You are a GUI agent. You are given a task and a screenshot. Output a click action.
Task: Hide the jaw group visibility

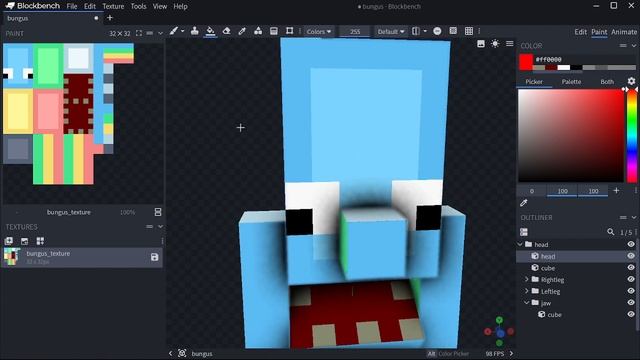(631, 302)
